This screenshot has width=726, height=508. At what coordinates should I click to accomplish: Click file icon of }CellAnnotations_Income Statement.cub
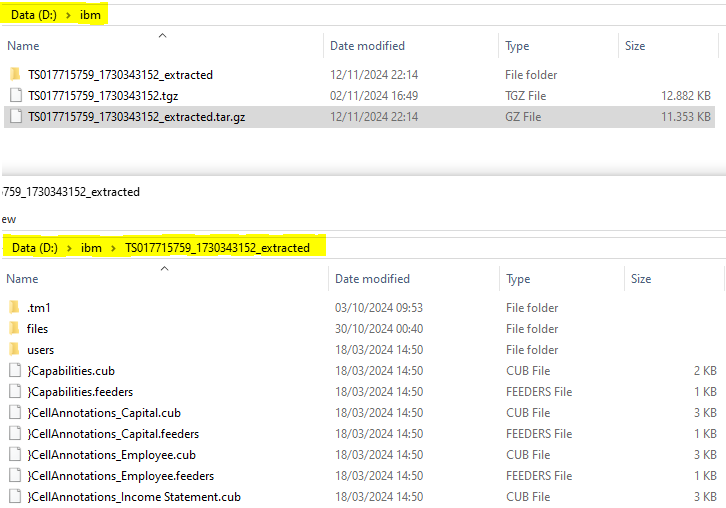pyautogui.click(x=15, y=496)
